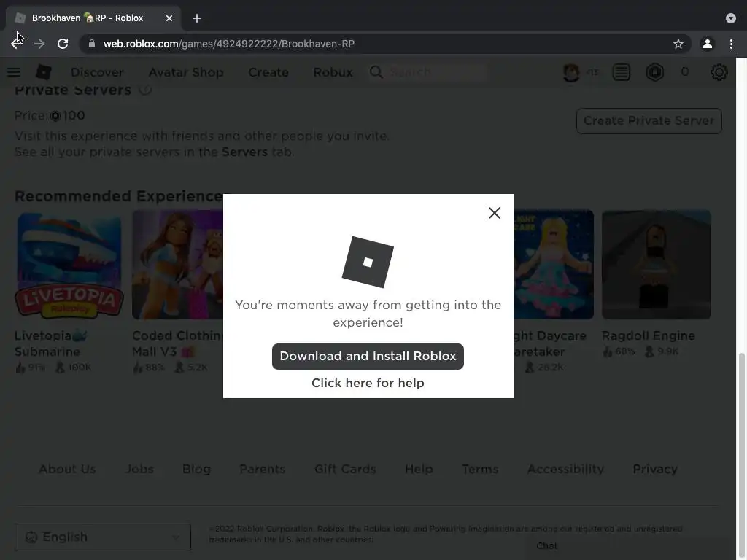This screenshot has width=747, height=560.
Task: Open the Jobs footer link
Action: tap(139, 469)
